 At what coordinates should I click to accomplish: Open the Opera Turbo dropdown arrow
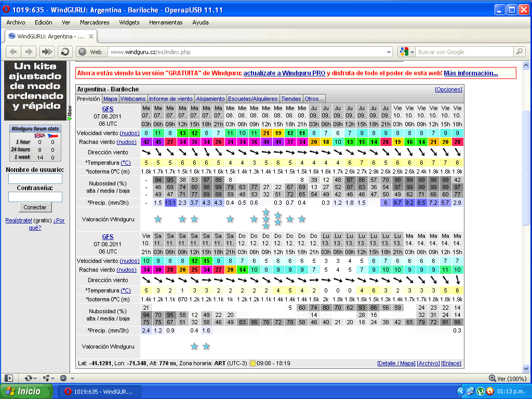pyautogui.click(x=72, y=378)
